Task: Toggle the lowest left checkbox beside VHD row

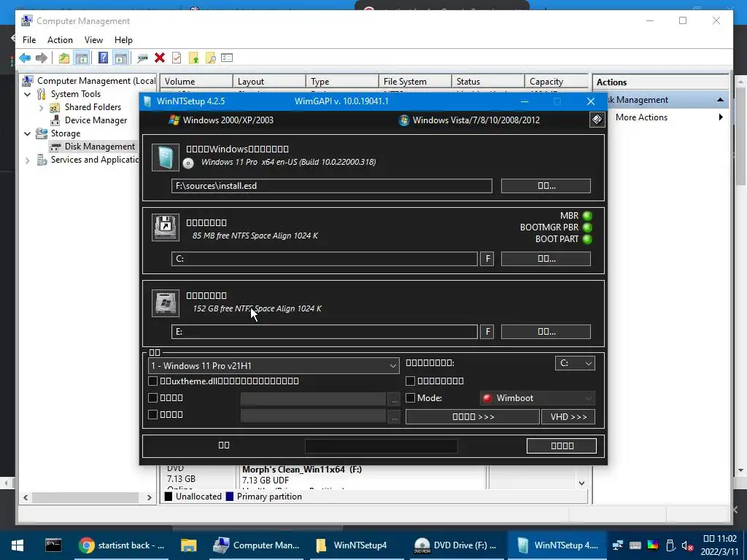Action: [x=153, y=414]
